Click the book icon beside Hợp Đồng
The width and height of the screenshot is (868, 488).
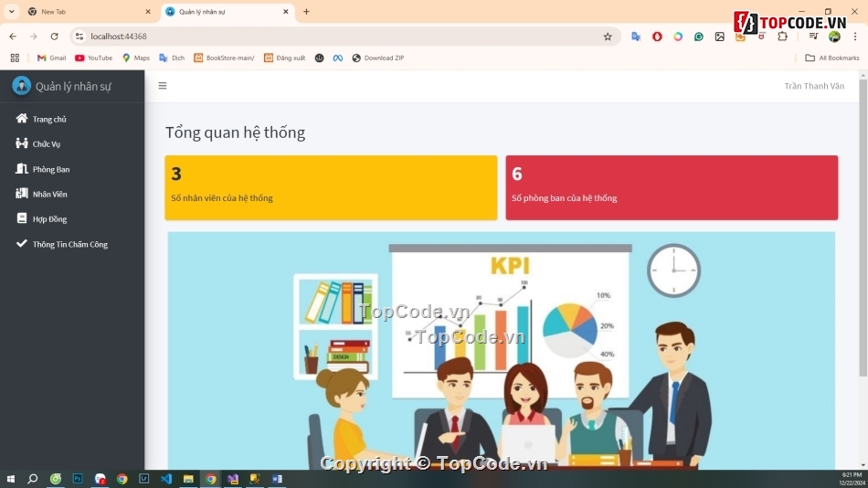coord(22,217)
